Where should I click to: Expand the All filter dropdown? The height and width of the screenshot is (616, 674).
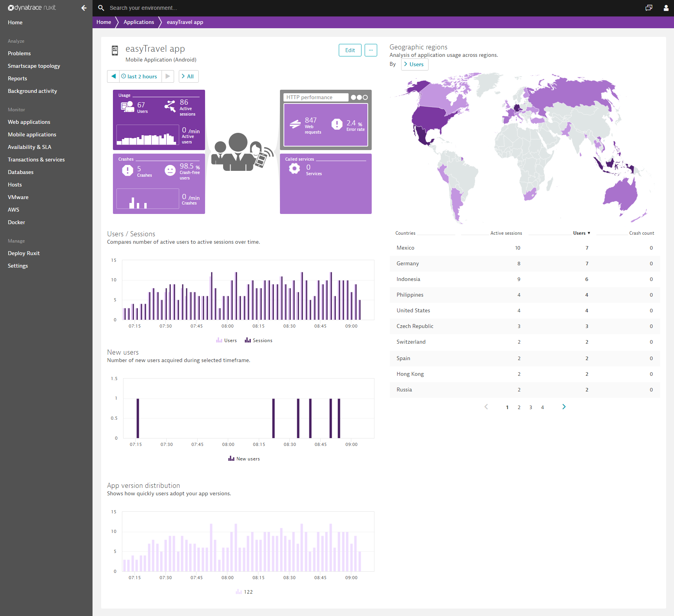189,76
